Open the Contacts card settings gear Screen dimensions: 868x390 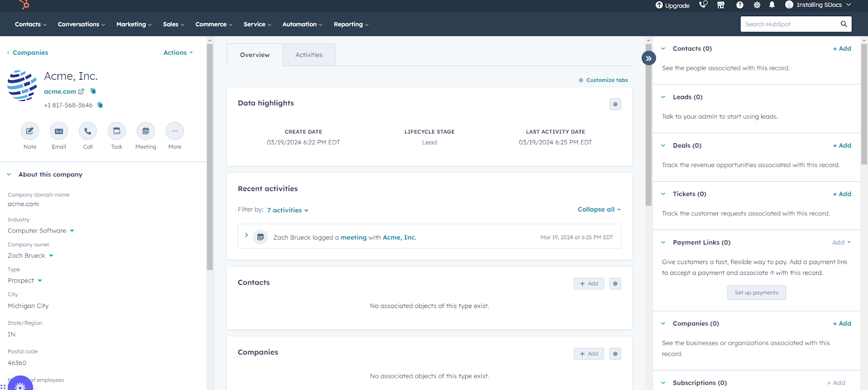pos(615,284)
